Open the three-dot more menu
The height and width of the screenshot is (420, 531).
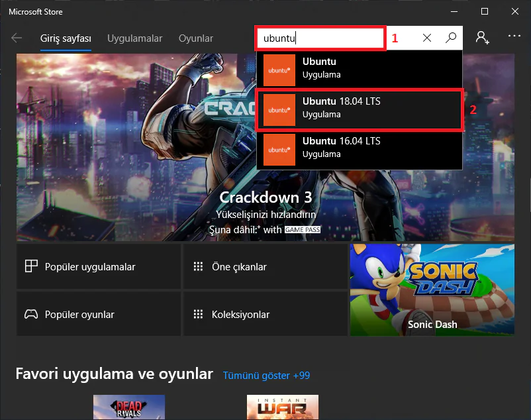514,36
